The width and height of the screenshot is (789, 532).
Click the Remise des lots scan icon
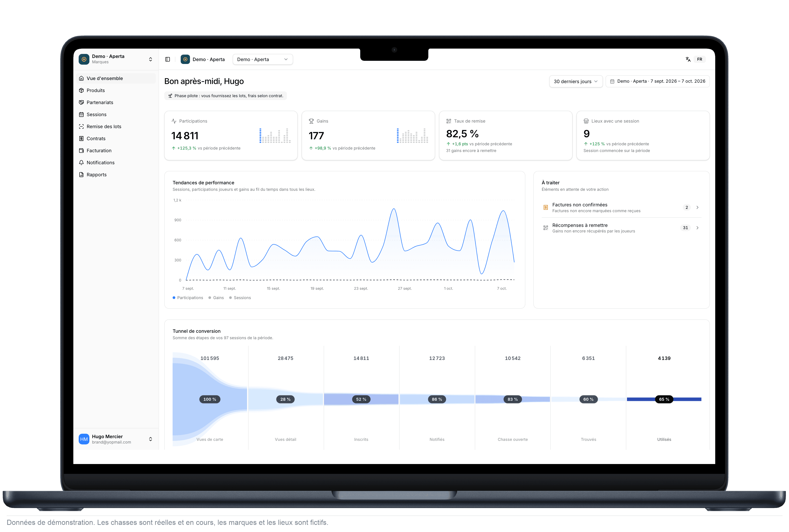coord(81,127)
